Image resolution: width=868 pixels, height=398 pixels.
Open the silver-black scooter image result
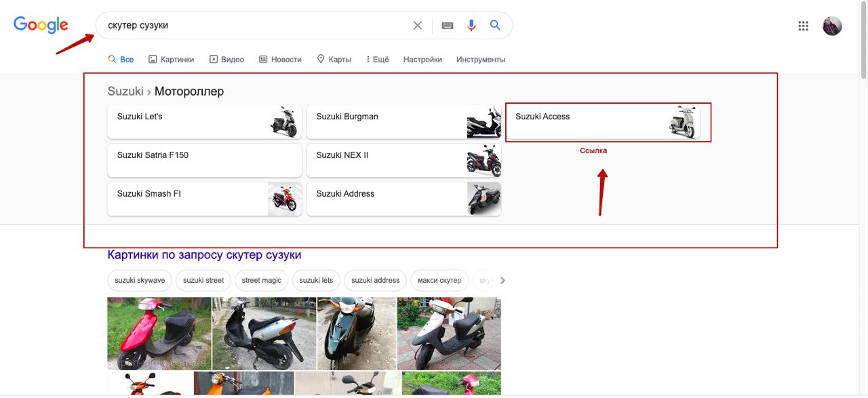[264, 334]
